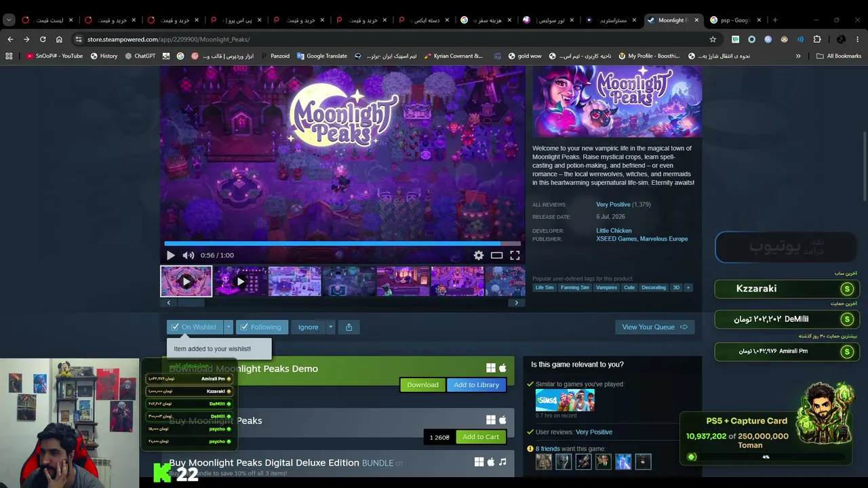This screenshot has width=868, height=488.
Task: Enter fullscreen video mode
Action: (515, 256)
